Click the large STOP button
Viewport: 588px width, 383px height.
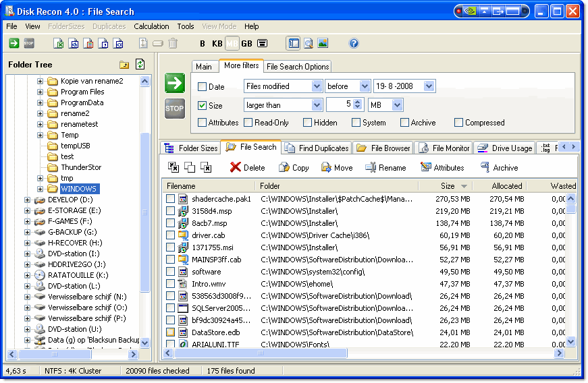pos(175,109)
